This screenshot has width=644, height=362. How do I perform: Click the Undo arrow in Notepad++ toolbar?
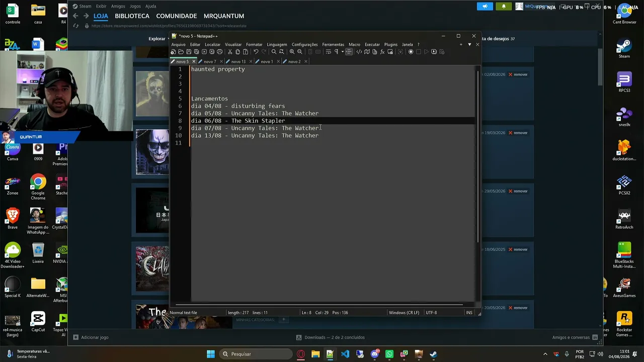[256, 52]
